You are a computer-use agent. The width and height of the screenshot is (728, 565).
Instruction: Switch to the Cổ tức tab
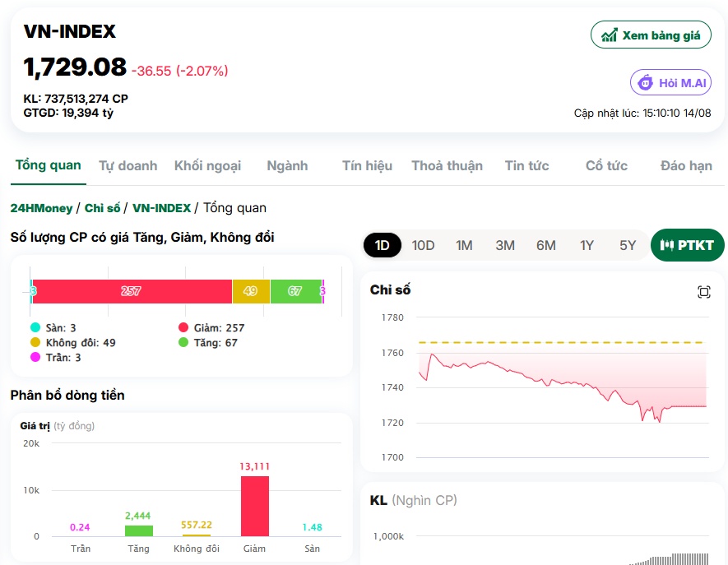[606, 166]
